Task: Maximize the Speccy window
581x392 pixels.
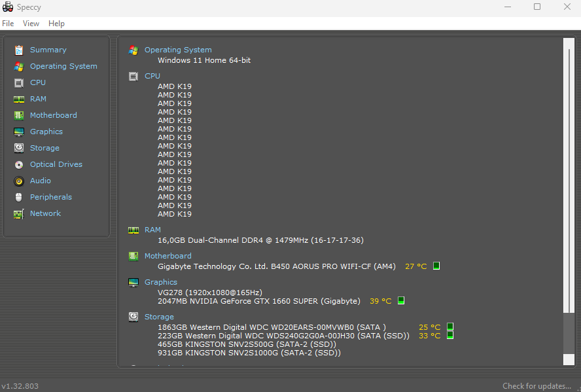Action: click(x=537, y=7)
